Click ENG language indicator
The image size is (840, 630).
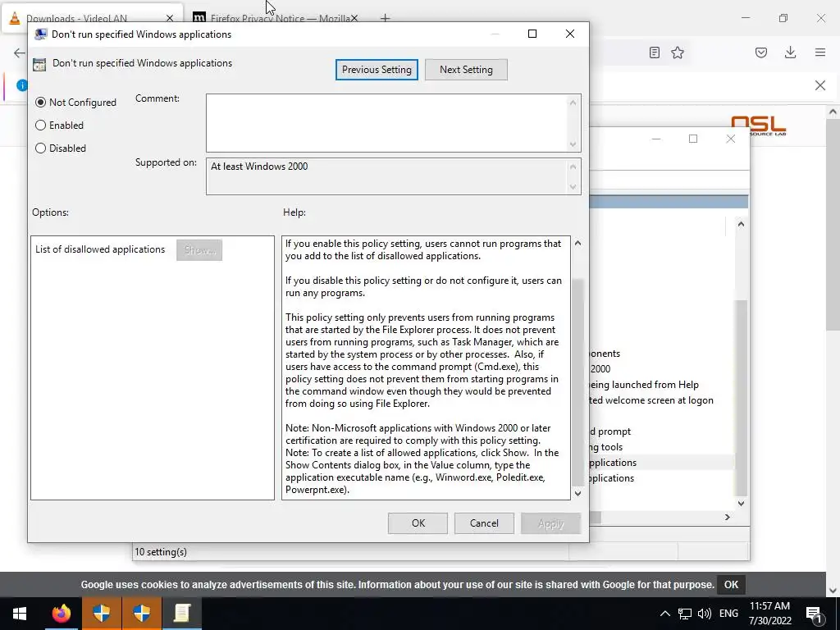coord(728,614)
